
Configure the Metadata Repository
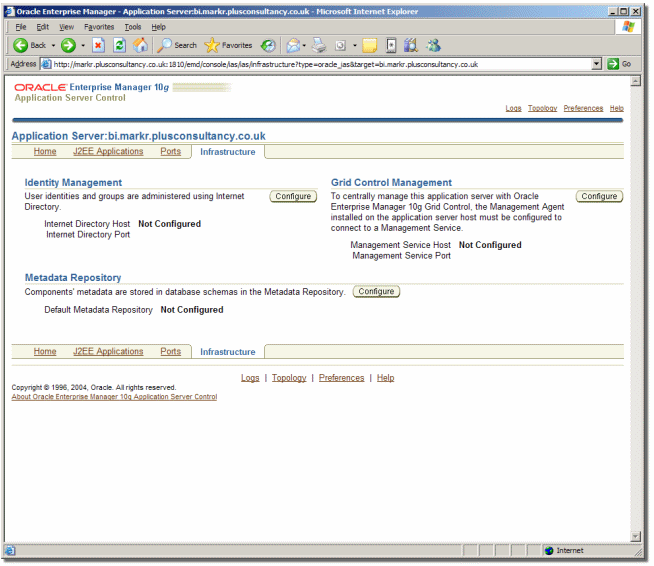click(x=376, y=292)
